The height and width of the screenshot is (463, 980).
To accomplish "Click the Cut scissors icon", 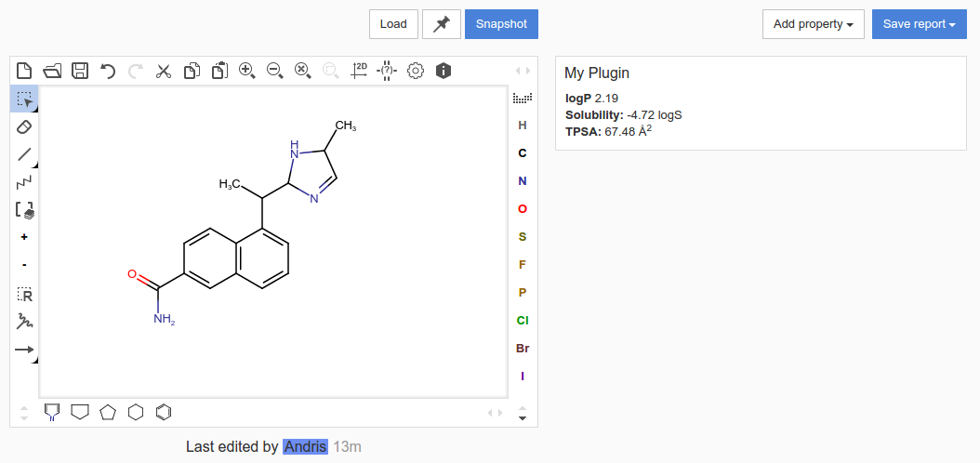I will (x=164, y=71).
